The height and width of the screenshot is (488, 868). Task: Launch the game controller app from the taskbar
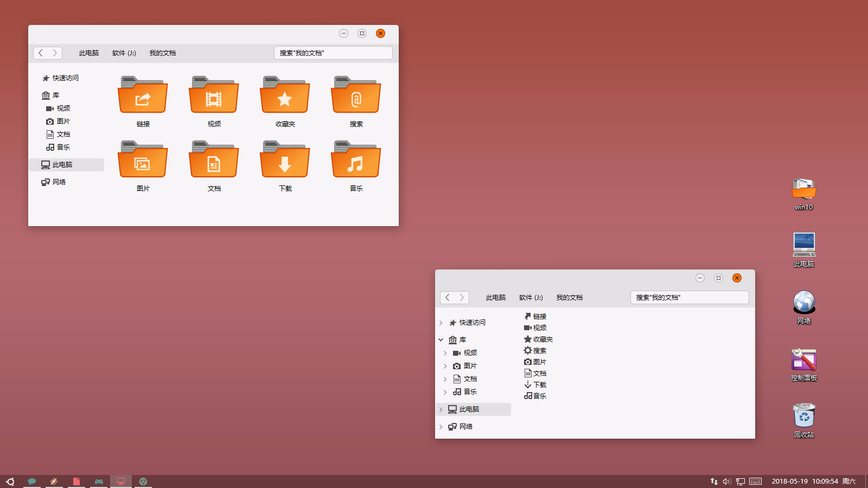click(98, 481)
